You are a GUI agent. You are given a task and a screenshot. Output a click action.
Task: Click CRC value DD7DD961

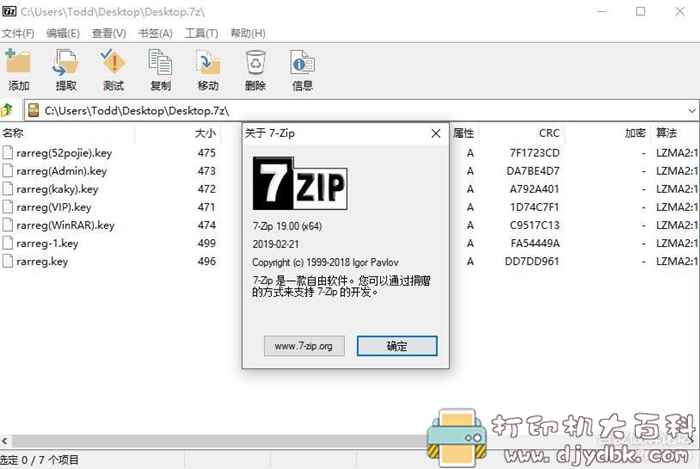[x=532, y=261]
